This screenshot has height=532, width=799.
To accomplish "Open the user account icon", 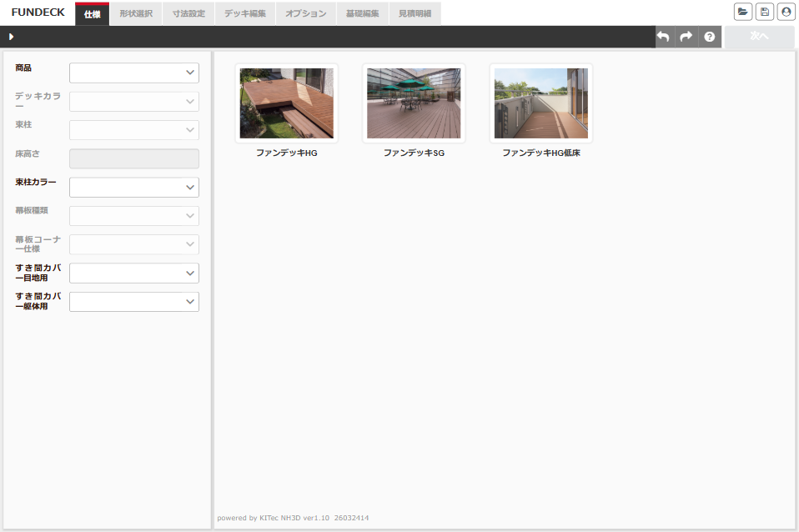I will pos(786,12).
